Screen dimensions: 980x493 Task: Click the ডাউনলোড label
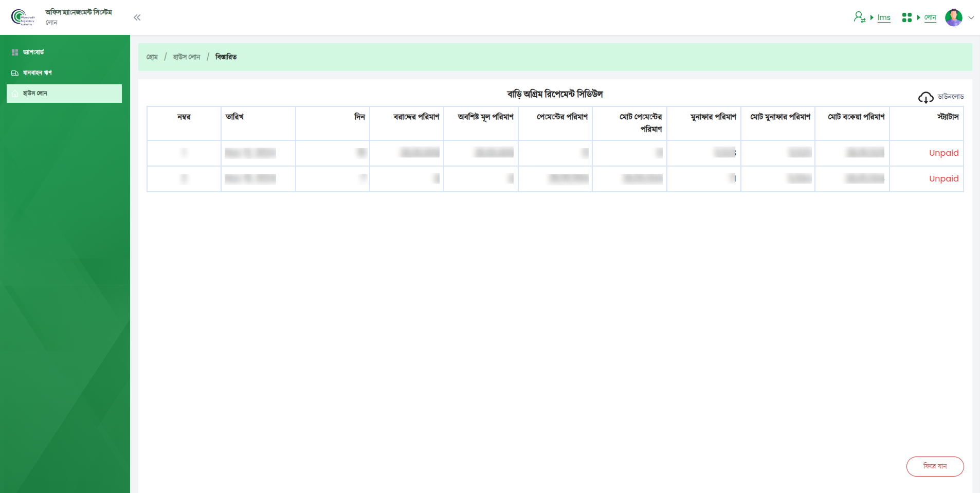pyautogui.click(x=951, y=97)
